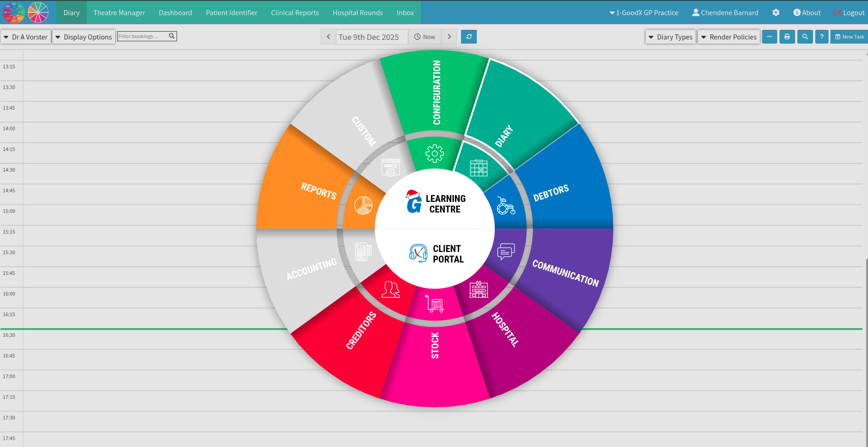Click the 16:30 time label
The height and width of the screenshot is (447, 868).
(x=9, y=335)
